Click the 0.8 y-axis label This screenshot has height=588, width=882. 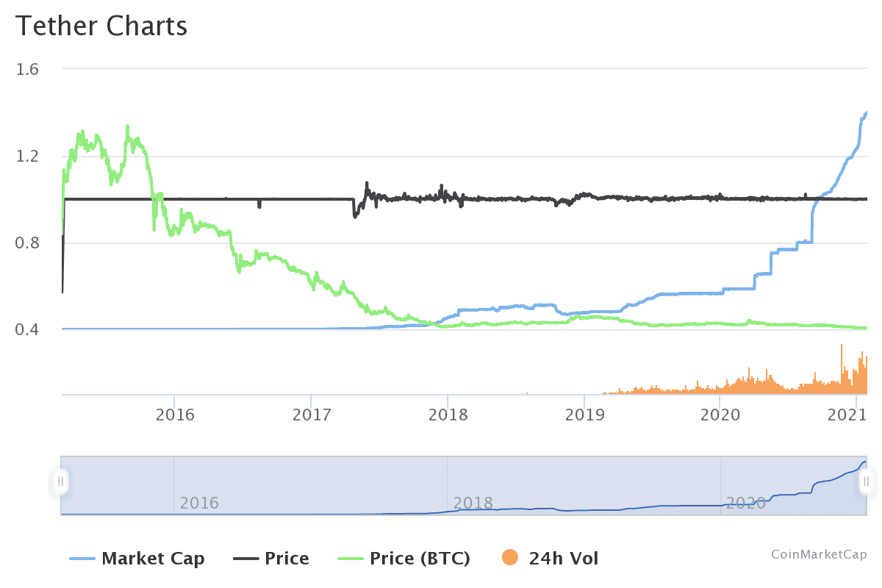[x=28, y=243]
